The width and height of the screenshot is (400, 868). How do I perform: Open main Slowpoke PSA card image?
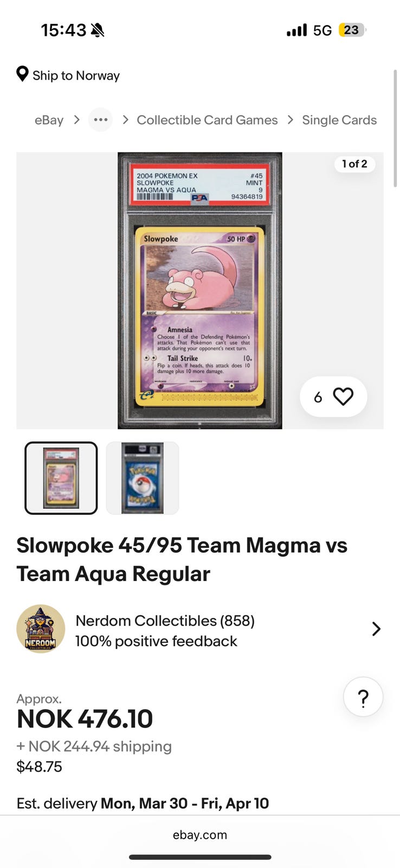click(200, 291)
